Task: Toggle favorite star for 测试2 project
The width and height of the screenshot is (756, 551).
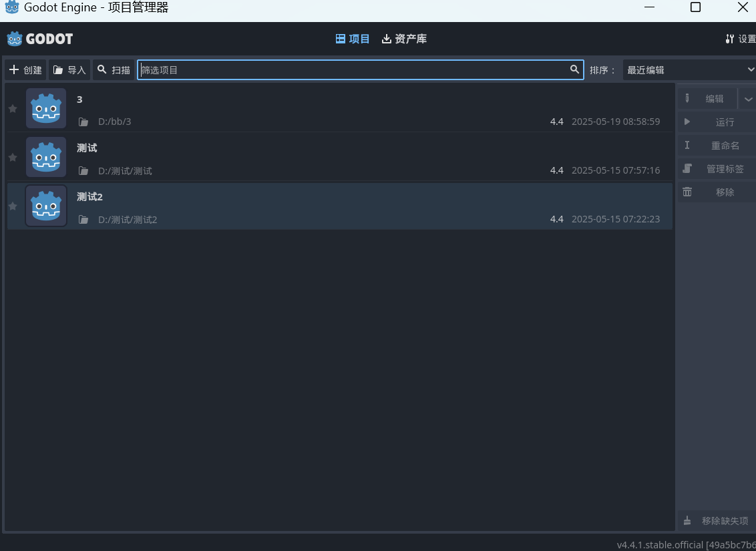Action: [x=13, y=206]
